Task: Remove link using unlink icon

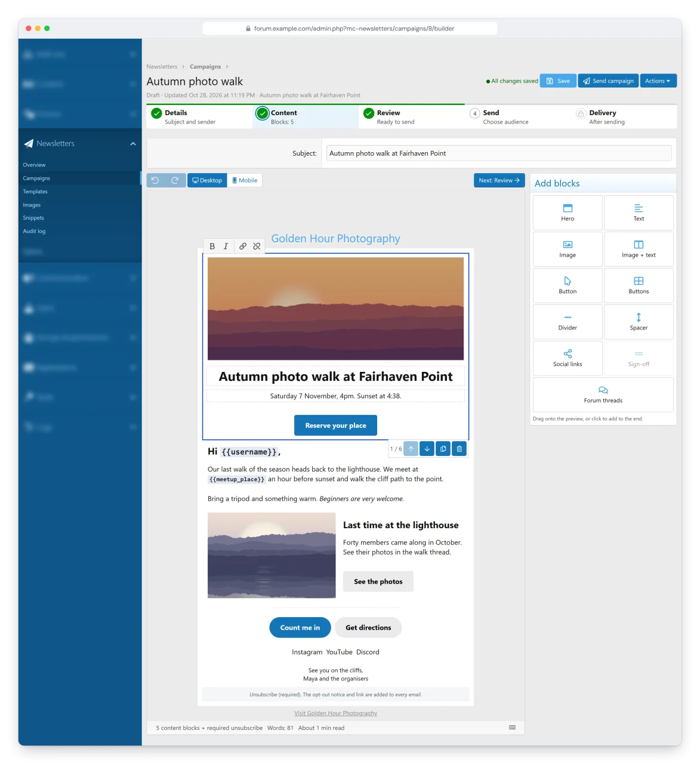Action: coord(257,246)
